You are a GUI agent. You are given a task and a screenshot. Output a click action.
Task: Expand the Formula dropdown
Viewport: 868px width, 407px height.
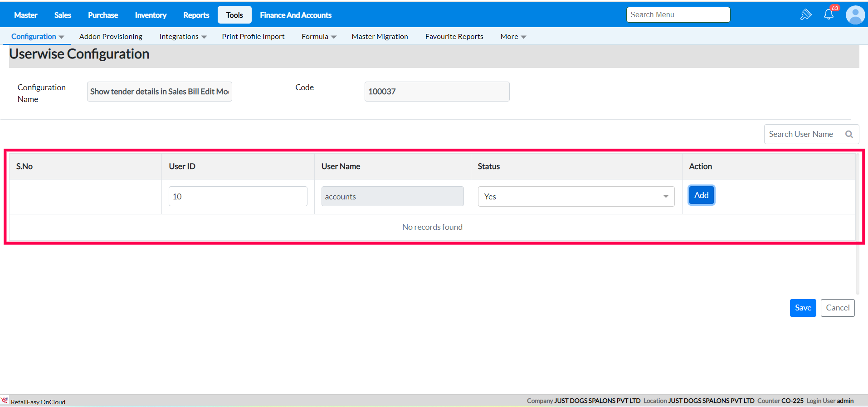[319, 36]
